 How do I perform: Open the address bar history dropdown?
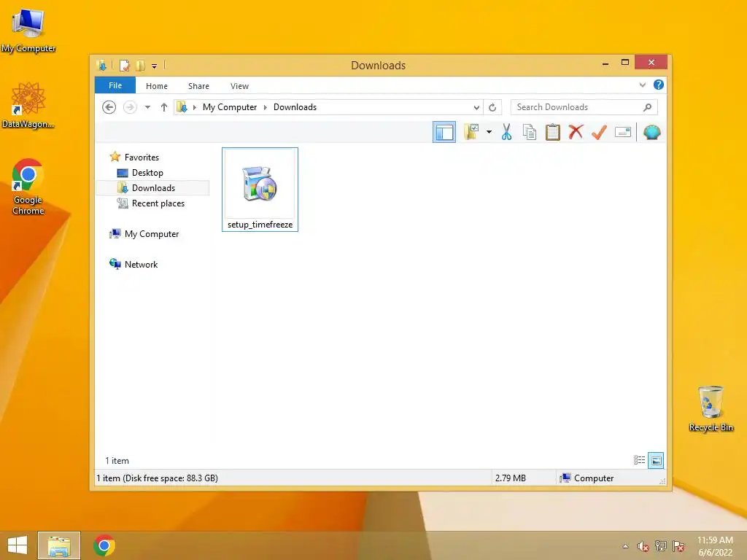pos(476,108)
